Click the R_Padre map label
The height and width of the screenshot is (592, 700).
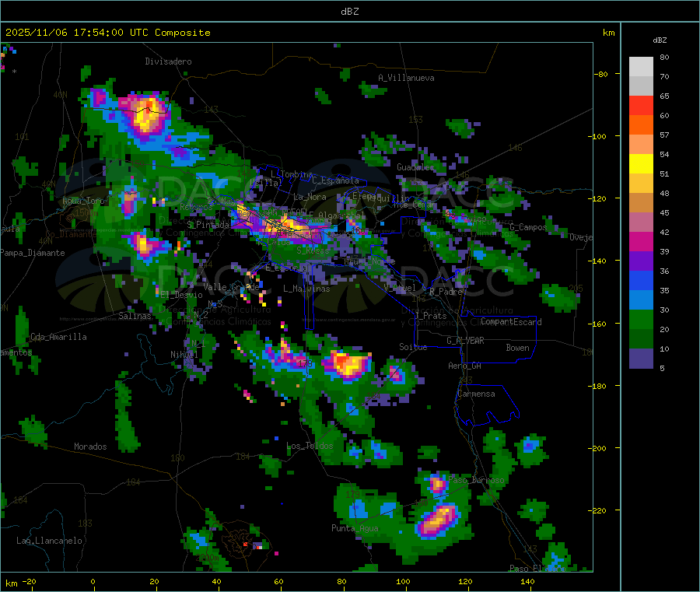pos(446,292)
